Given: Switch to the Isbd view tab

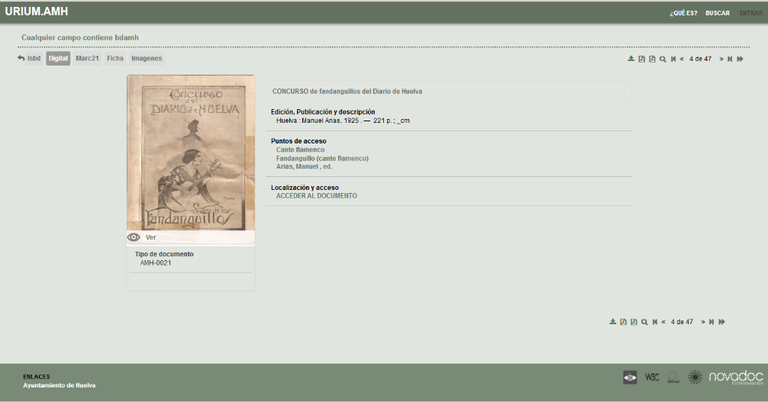Looking at the screenshot, I should pyautogui.click(x=34, y=58).
